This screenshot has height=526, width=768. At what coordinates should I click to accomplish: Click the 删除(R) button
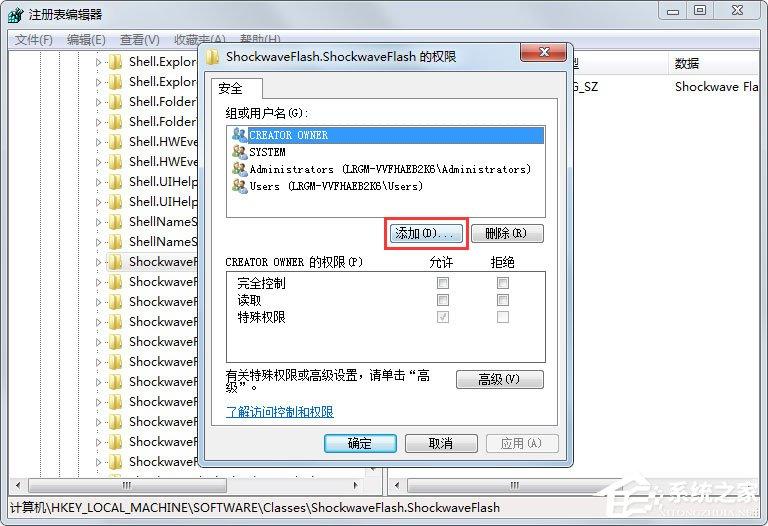[507, 233]
